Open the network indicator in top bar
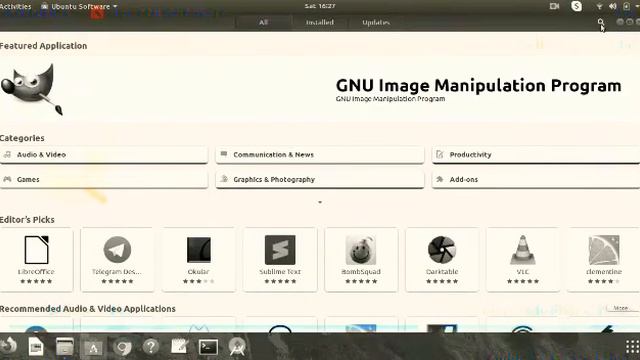Screen dimensions: 640x360 click(x=599, y=6)
